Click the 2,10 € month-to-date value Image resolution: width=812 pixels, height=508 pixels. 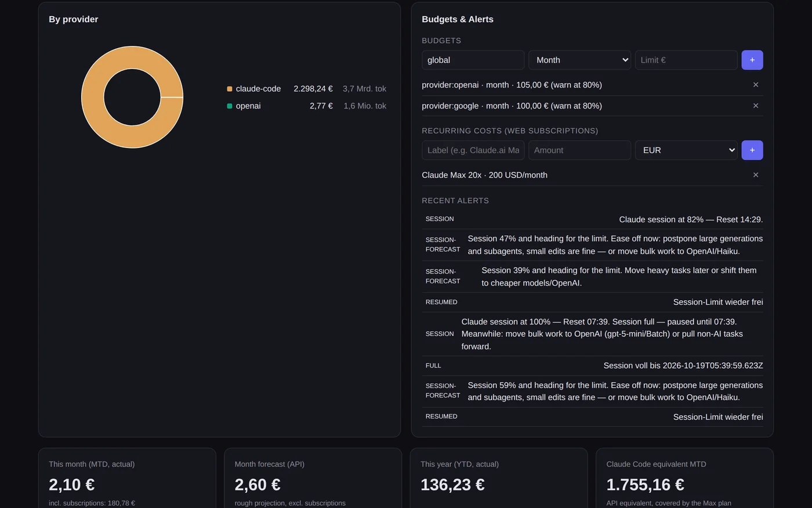tap(71, 484)
